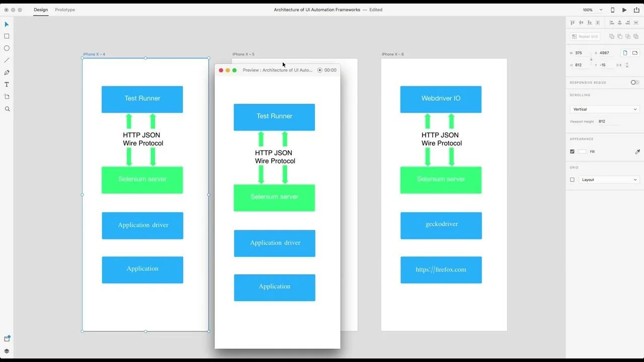The width and height of the screenshot is (644, 362).
Task: Select the Select (arrow) tool
Action: click(7, 24)
